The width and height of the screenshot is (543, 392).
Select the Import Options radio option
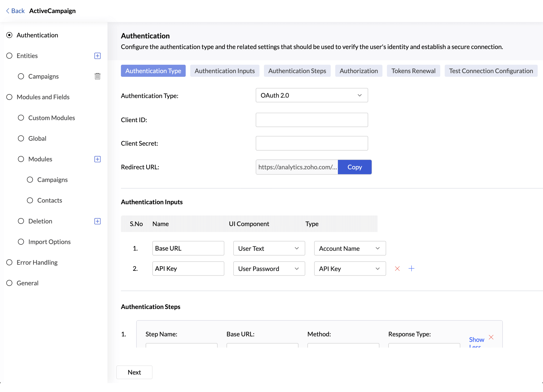[21, 242]
